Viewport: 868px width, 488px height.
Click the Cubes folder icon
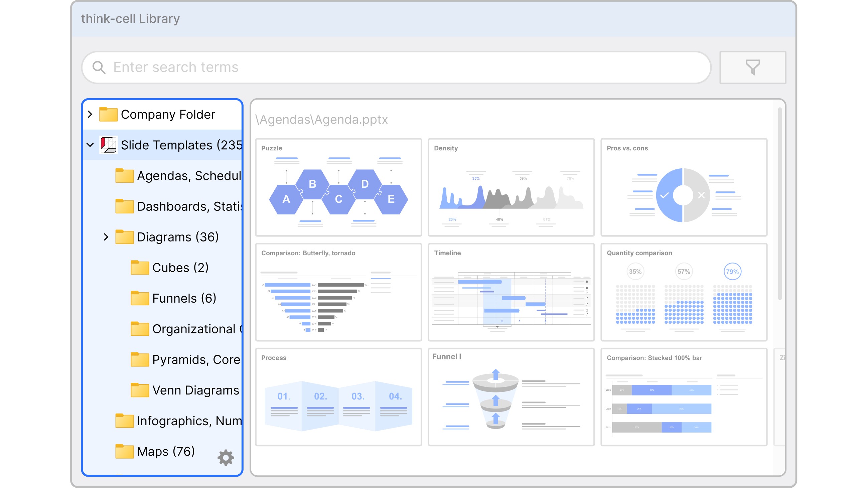pyautogui.click(x=140, y=268)
